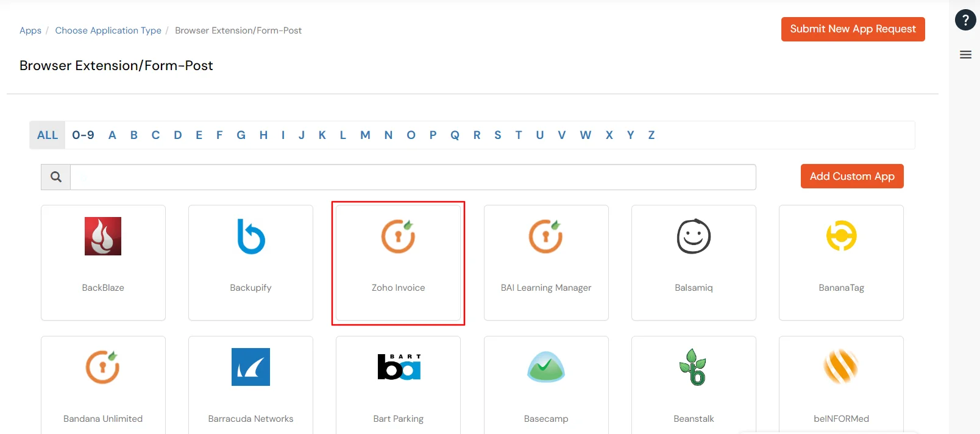Image resolution: width=980 pixels, height=434 pixels.
Task: Select the Bandana Unlimited icon
Action: [x=102, y=367]
